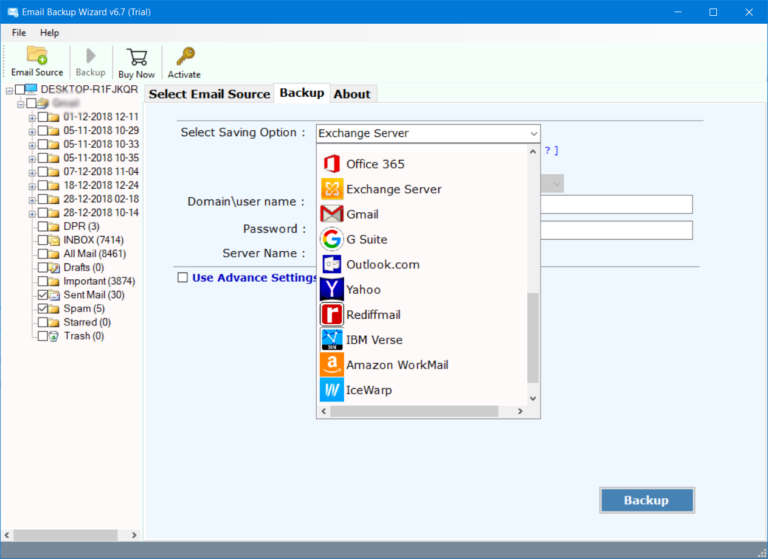Click the Password input field
This screenshot has width=768, height=559.
[616, 230]
